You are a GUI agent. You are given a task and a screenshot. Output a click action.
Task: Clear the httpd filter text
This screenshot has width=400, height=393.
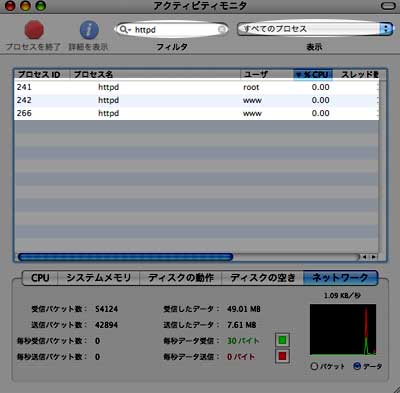pos(222,30)
